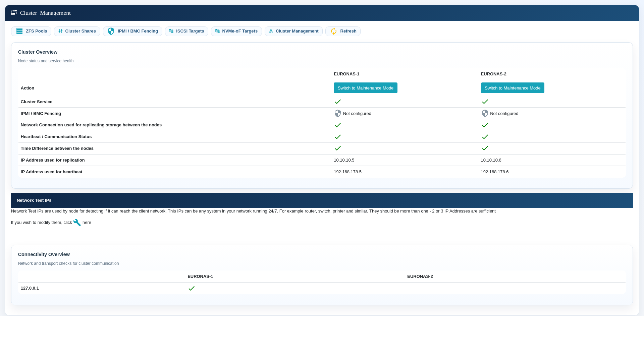Click the IPMI fencing shield tab icon
The image size is (644, 362).
pos(111,31)
